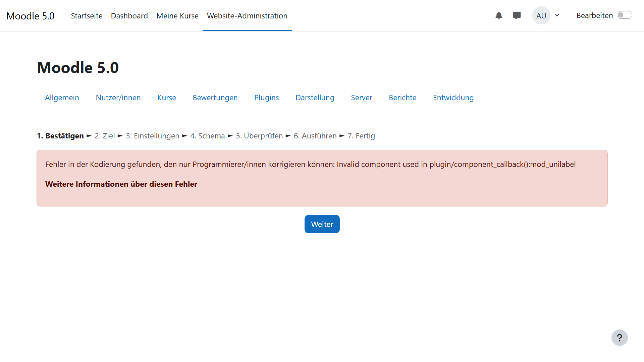This screenshot has height=362, width=644.
Task: Select Website-Administration in top navigation
Action: [247, 16]
